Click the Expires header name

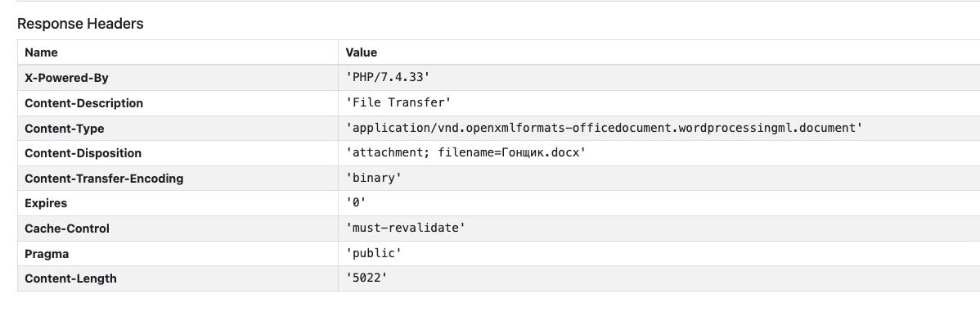coord(46,203)
